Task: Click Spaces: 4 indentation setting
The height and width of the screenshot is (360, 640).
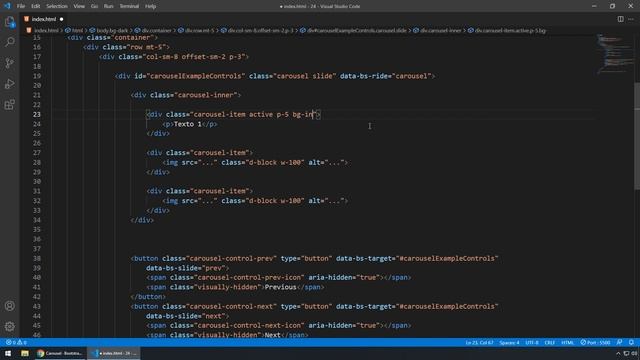Action: click(x=509, y=342)
